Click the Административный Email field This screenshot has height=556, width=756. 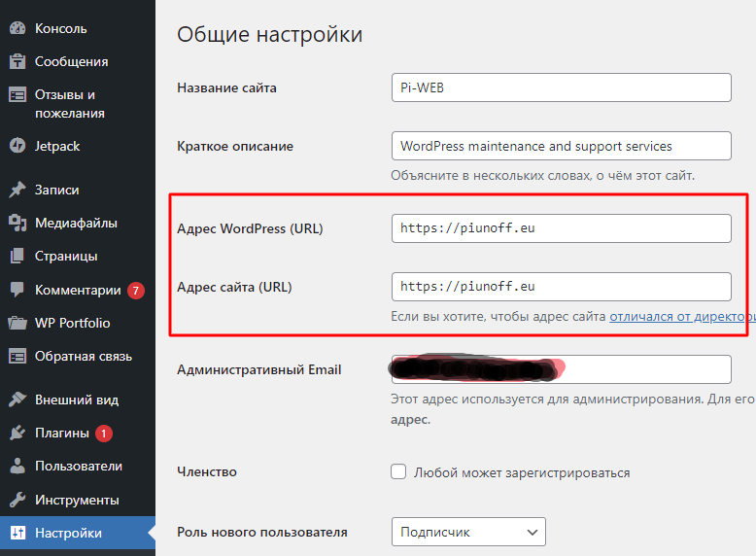click(562, 369)
